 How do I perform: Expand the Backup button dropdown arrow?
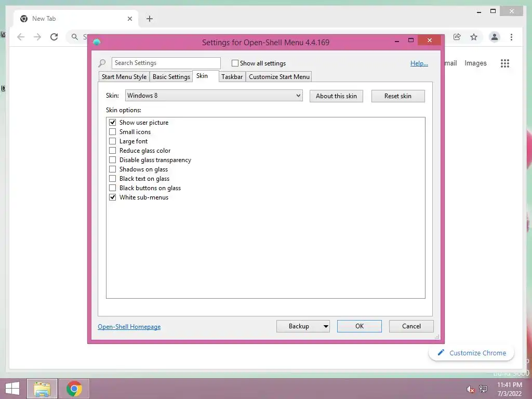pos(325,326)
